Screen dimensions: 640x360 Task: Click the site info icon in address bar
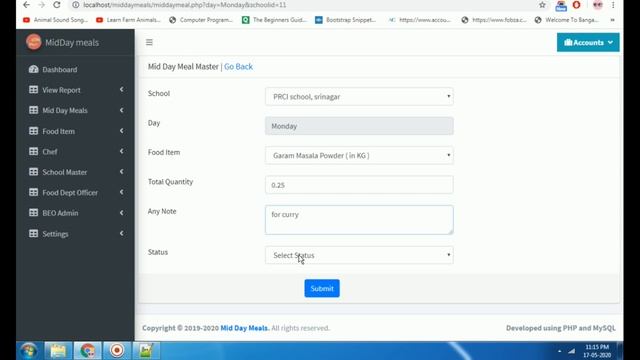pyautogui.click(x=76, y=5)
